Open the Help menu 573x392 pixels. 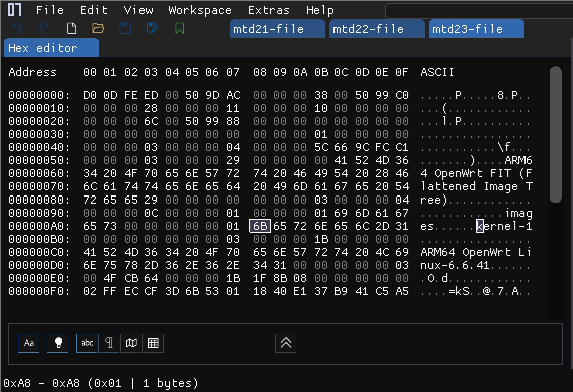tap(320, 10)
